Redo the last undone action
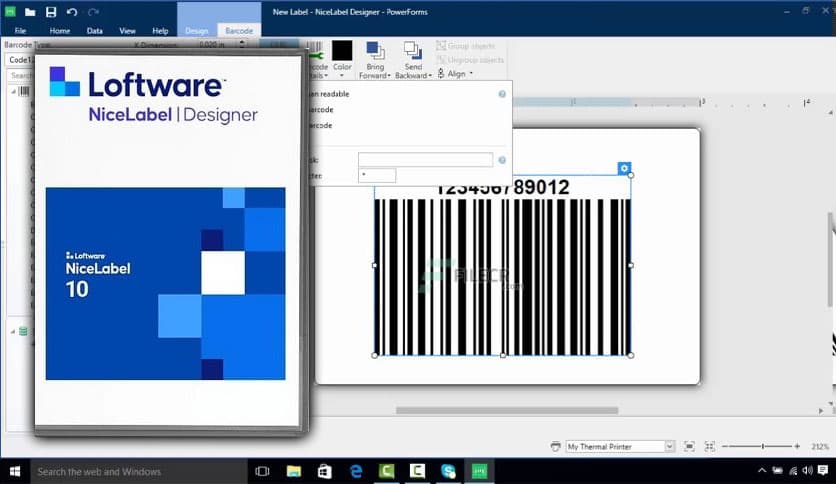This screenshot has width=836, height=484. pos(93,12)
